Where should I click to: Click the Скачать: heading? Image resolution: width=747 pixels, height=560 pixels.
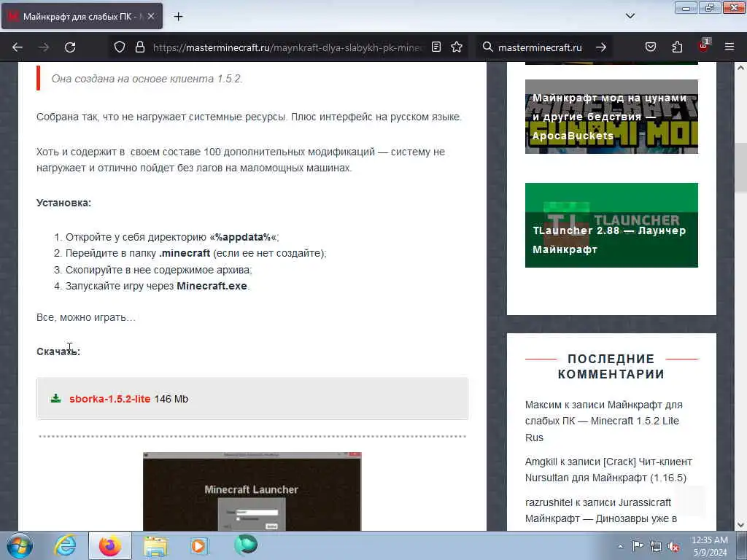(58, 351)
